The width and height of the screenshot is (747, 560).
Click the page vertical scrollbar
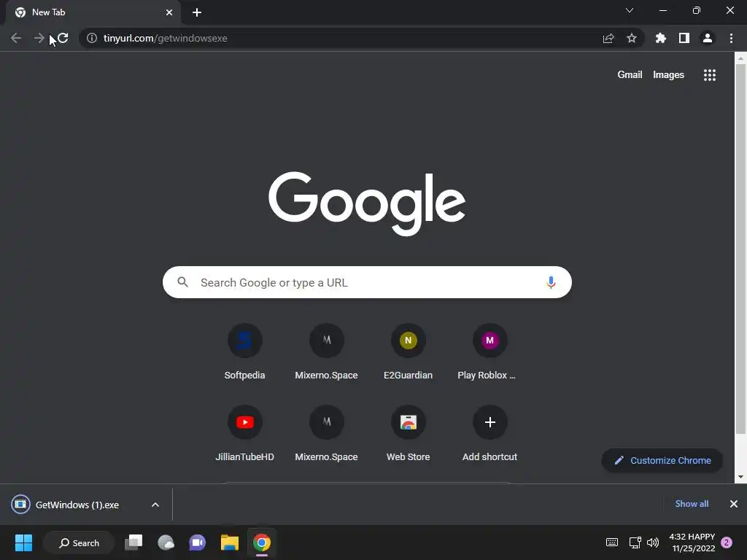pyautogui.click(x=740, y=248)
